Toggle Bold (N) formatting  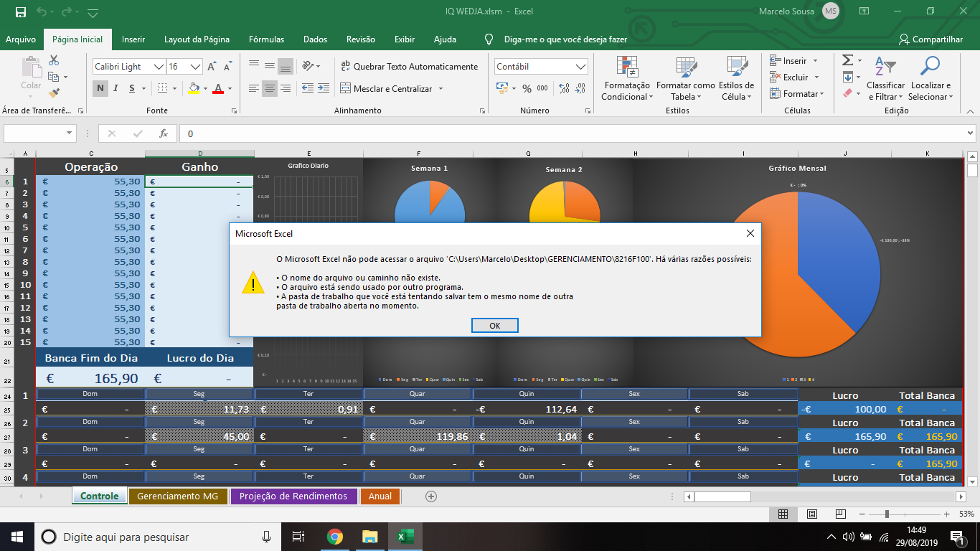point(100,88)
